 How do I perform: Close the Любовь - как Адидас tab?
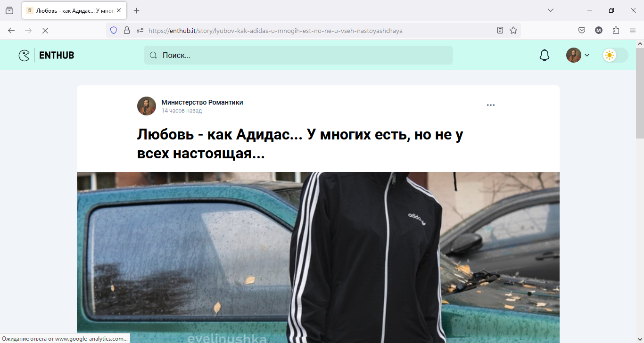(119, 10)
